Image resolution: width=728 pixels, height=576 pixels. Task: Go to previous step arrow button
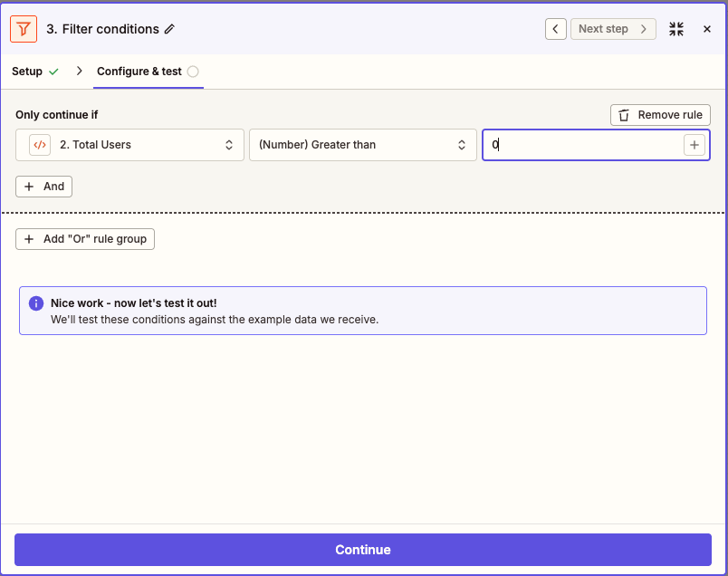coord(555,29)
